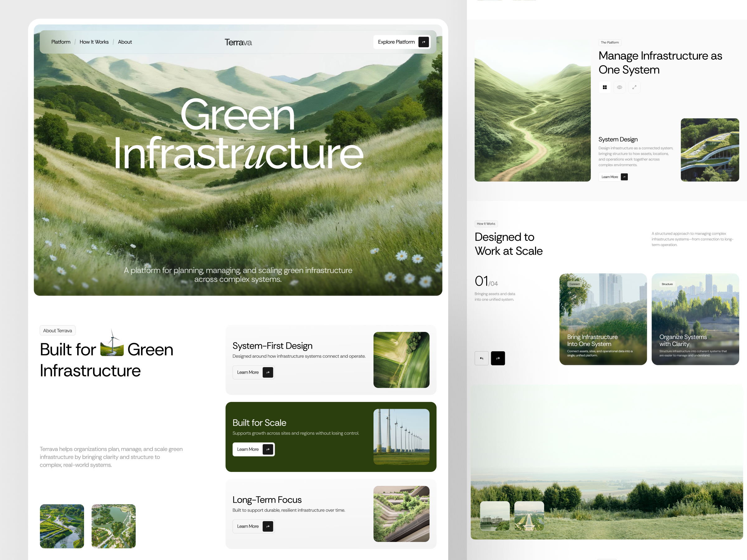Open the About nav link
This screenshot has width=747, height=560.
(125, 42)
